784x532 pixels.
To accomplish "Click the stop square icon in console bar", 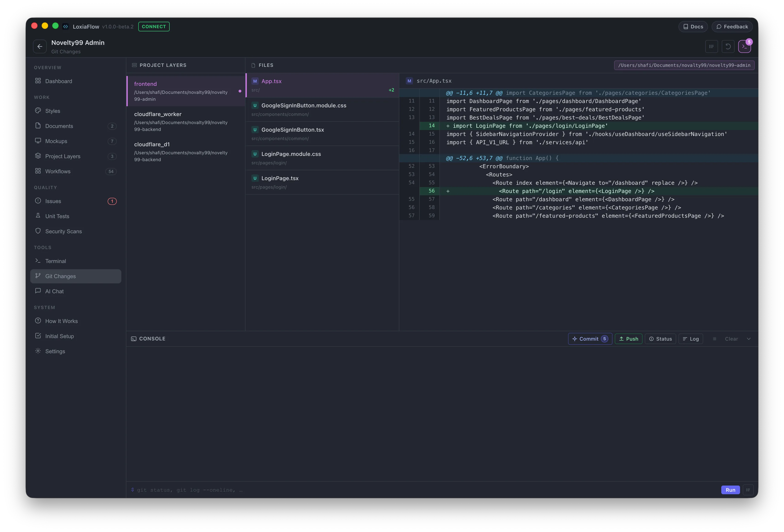I will (714, 339).
